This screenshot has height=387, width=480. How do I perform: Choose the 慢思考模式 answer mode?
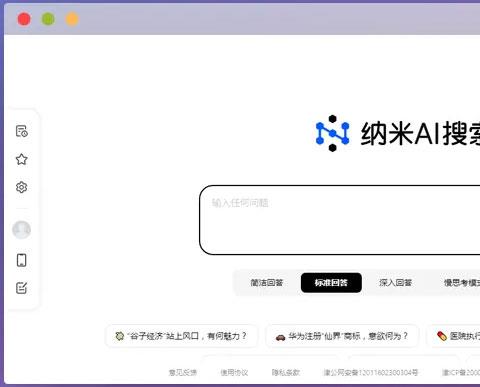[x=461, y=283]
